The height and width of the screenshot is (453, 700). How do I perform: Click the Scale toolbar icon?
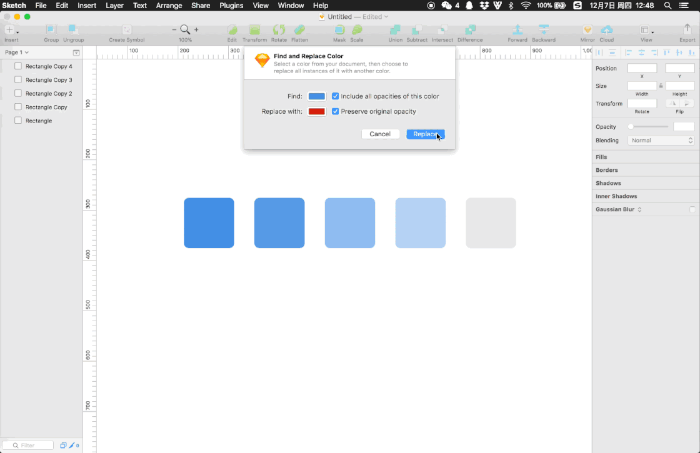pos(357,30)
